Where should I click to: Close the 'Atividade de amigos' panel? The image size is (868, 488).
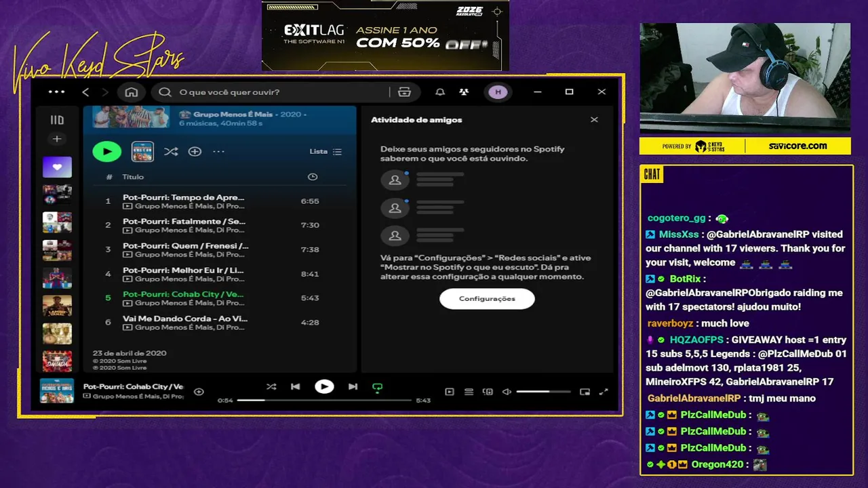(594, 120)
